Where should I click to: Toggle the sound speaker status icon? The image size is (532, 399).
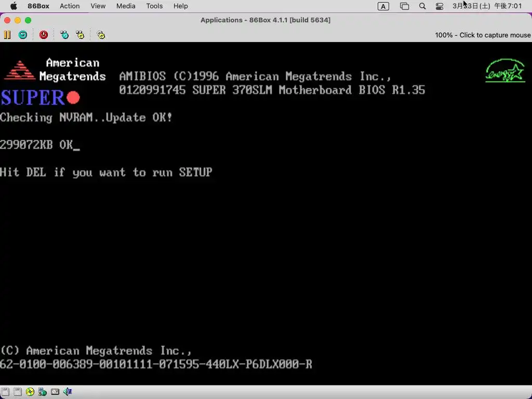coord(68,392)
